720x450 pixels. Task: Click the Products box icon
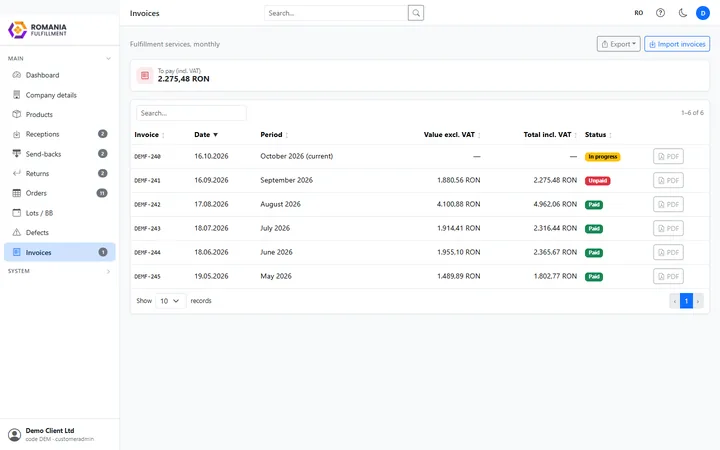point(17,114)
